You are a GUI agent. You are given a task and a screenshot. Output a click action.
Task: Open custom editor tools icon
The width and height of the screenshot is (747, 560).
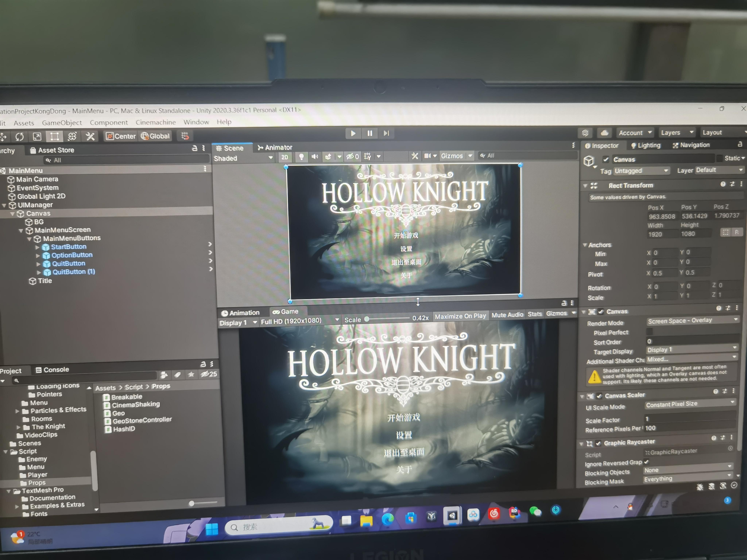(x=90, y=136)
